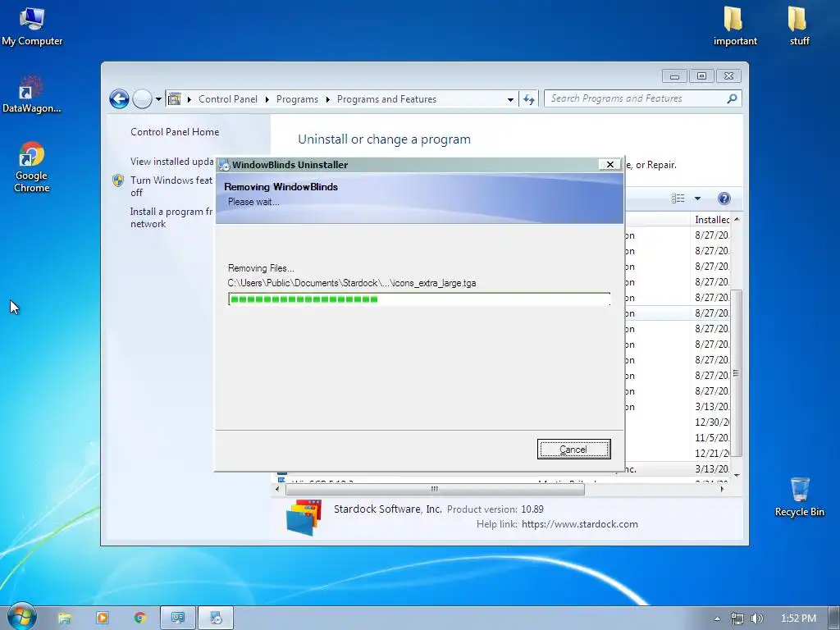Screen dimensions: 840x630
Task: Open the important folder on desktop
Action: tap(734, 25)
